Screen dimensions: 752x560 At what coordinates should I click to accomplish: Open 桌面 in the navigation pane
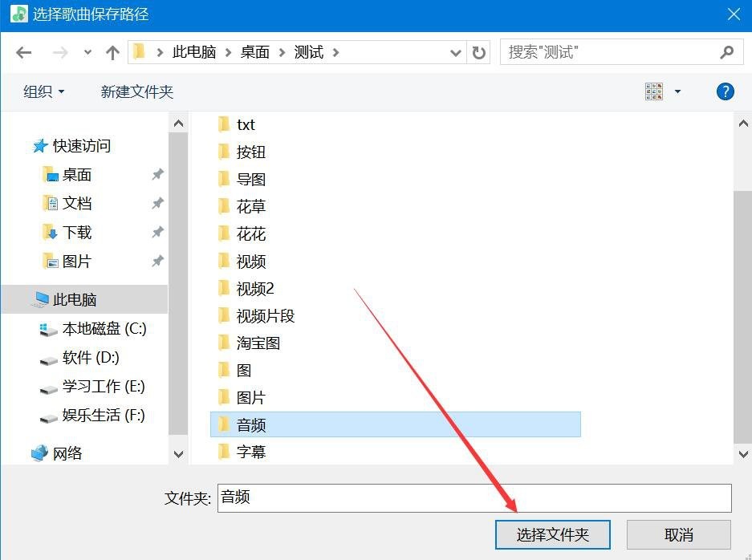click(x=77, y=175)
